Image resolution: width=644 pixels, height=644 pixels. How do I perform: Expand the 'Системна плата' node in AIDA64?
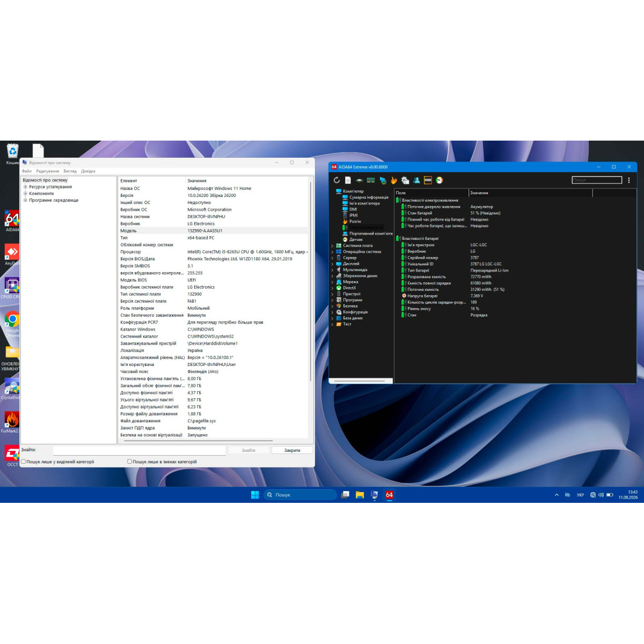[332, 246]
